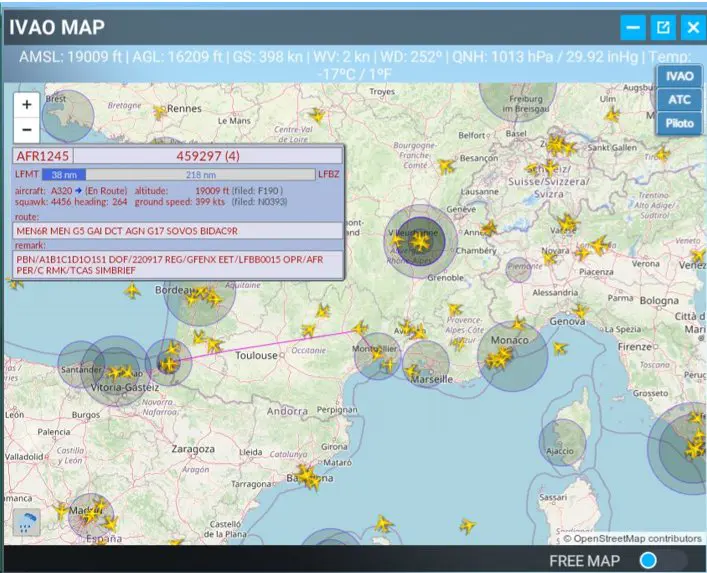Select the aircraft over sea south of Genova

(x=560, y=348)
